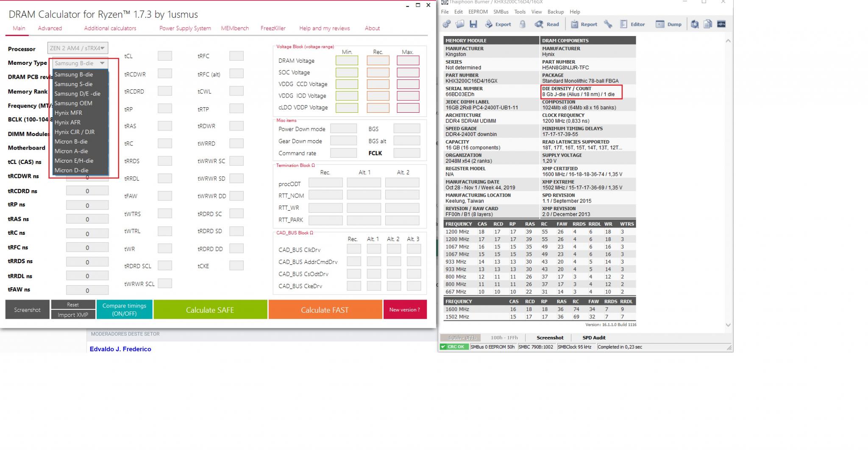This screenshot has width=868, height=450.
Task: Select Micron E/H-die option
Action: [x=81, y=161]
